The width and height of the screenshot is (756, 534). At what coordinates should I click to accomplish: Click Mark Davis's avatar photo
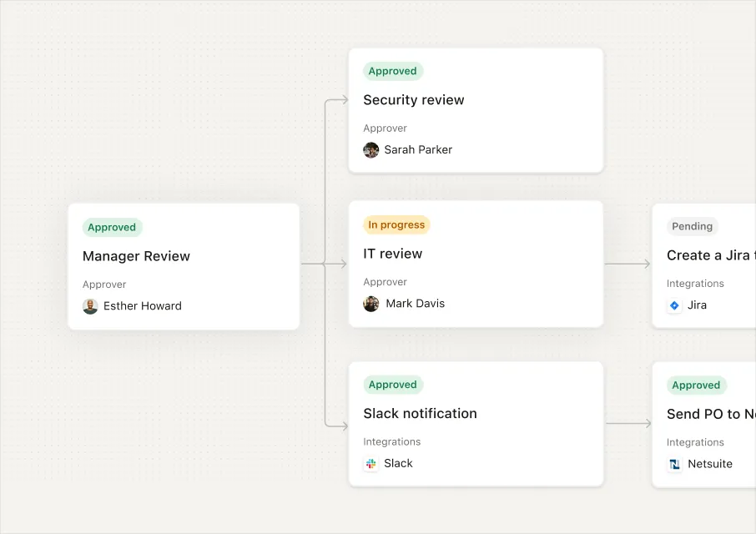[x=370, y=304]
